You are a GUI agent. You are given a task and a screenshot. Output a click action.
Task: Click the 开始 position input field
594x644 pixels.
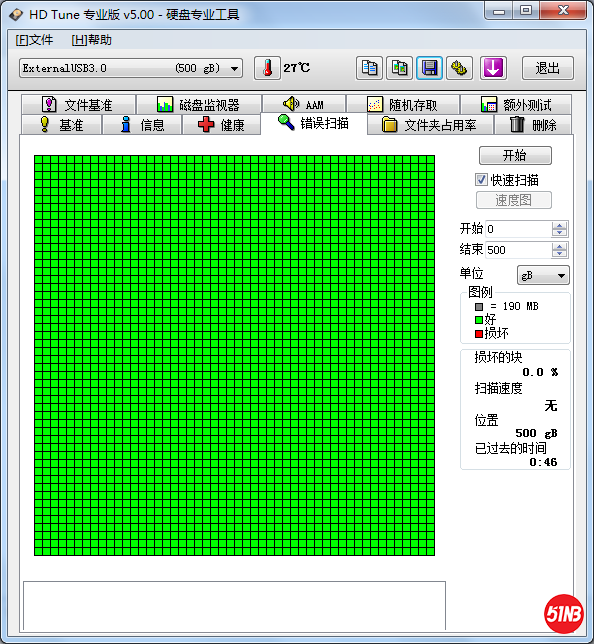pos(518,229)
